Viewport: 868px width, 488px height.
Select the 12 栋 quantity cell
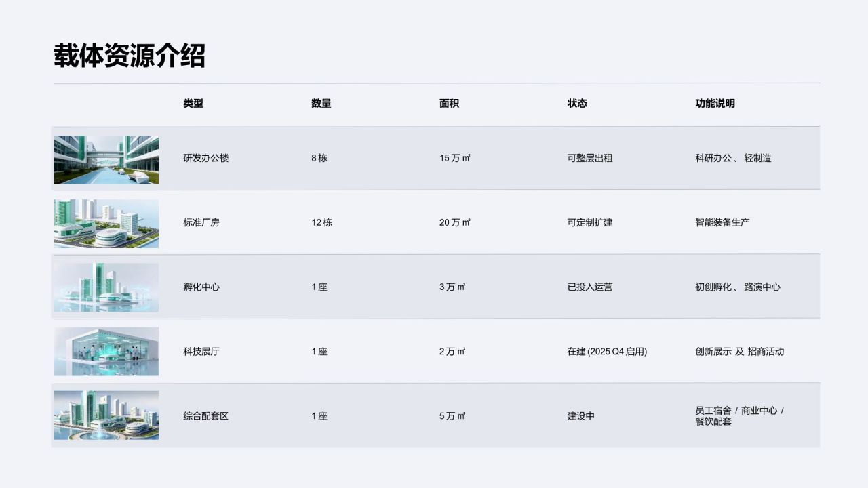[x=322, y=222]
